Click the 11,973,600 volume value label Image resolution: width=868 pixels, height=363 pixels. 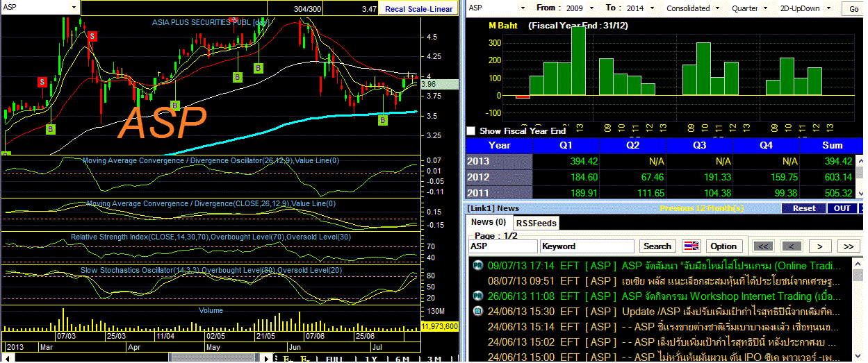pyautogui.click(x=440, y=326)
